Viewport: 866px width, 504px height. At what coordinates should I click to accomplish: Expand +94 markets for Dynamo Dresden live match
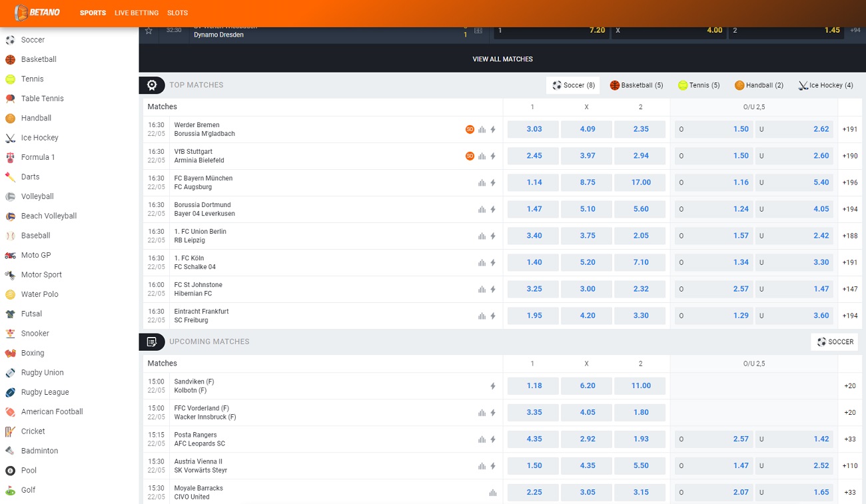[855, 31]
